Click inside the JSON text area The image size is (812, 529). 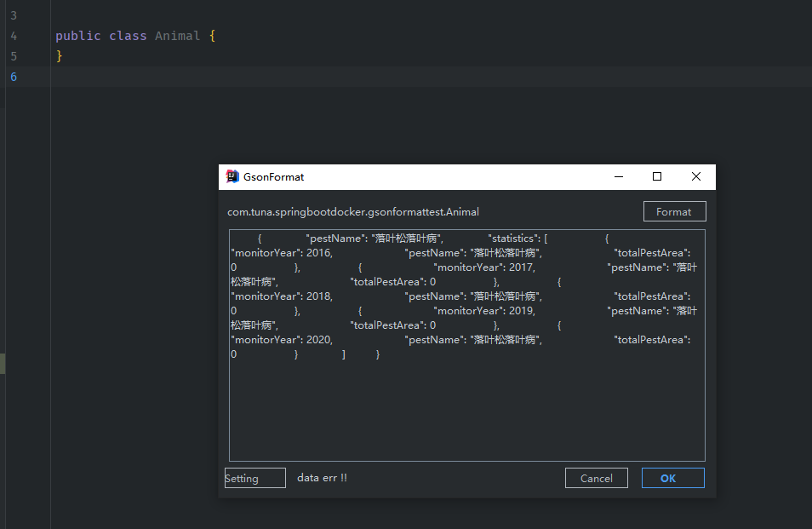click(x=467, y=345)
